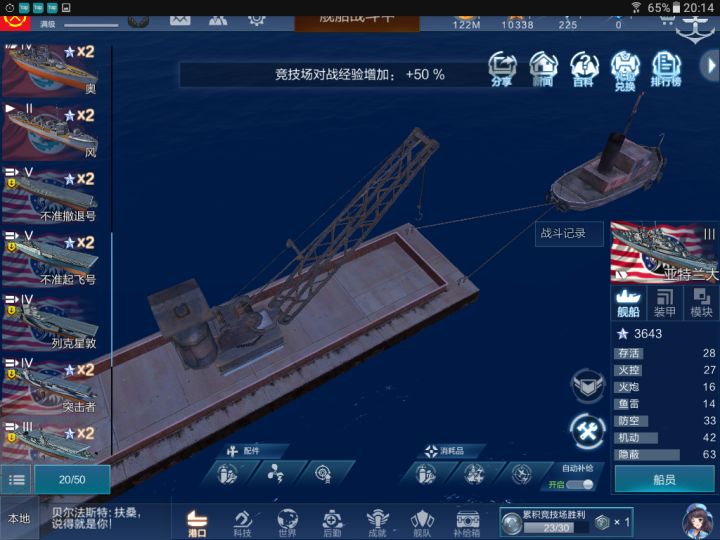Image resolution: width=720 pixels, height=540 pixels.
Task: Expand the top icon row arrow
Action: pyautogui.click(x=710, y=66)
